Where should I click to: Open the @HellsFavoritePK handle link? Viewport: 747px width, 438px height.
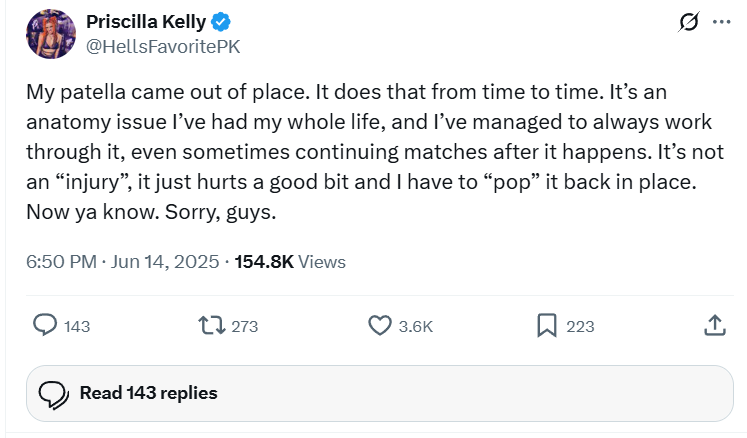pyautogui.click(x=163, y=46)
